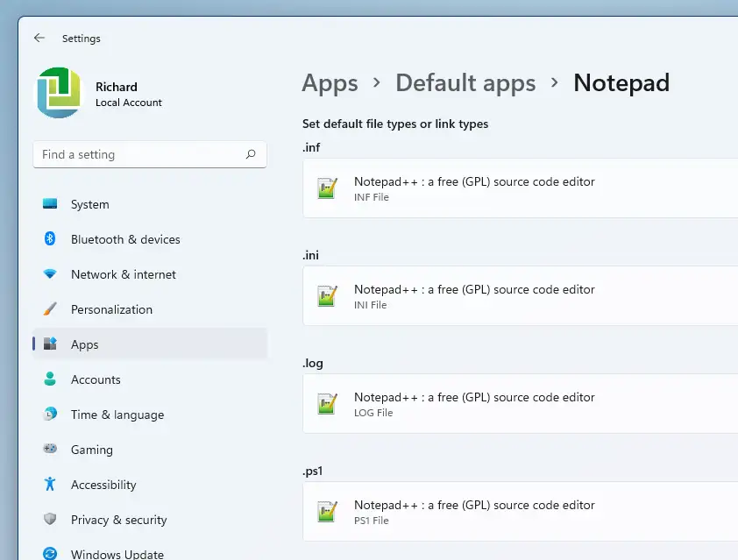Open the System settings category
The height and width of the screenshot is (560, 738).
(89, 204)
